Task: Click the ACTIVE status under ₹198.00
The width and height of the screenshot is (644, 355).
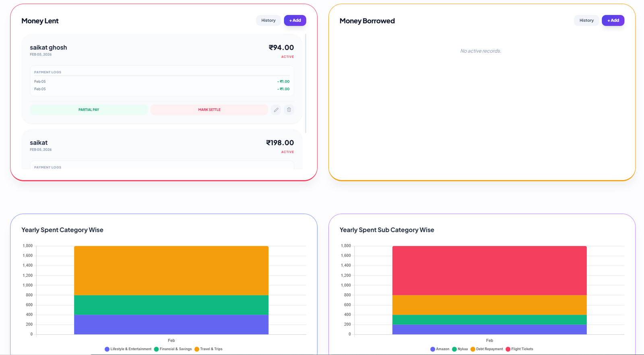Action: [287, 152]
